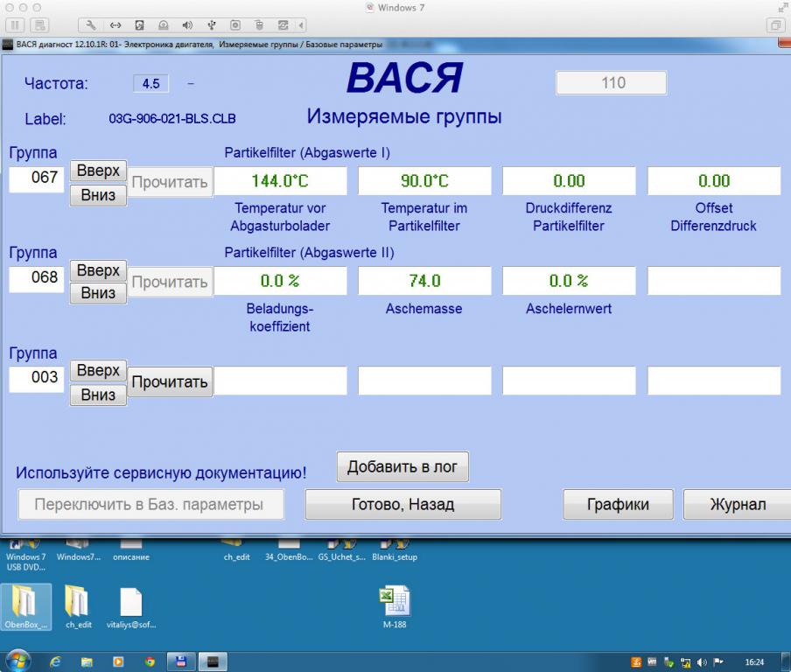Open the OpenBox folder on desktop
The height and width of the screenshot is (672, 791).
tap(26, 607)
